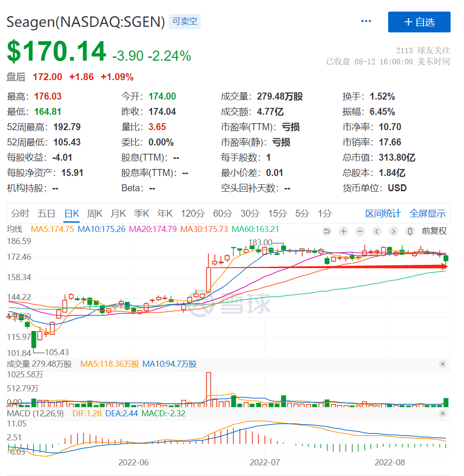Select the 五日 five-day chart tab
The width and height of the screenshot is (464, 476).
click(46, 213)
